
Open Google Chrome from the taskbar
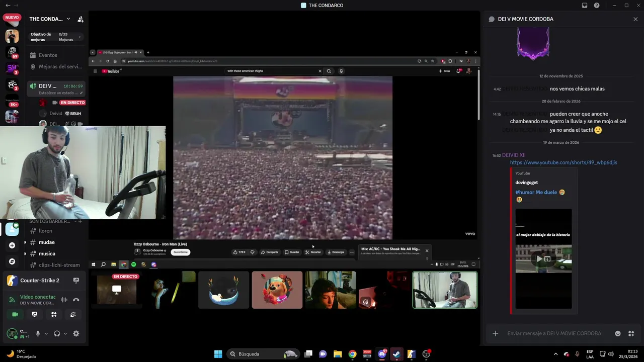click(352, 354)
